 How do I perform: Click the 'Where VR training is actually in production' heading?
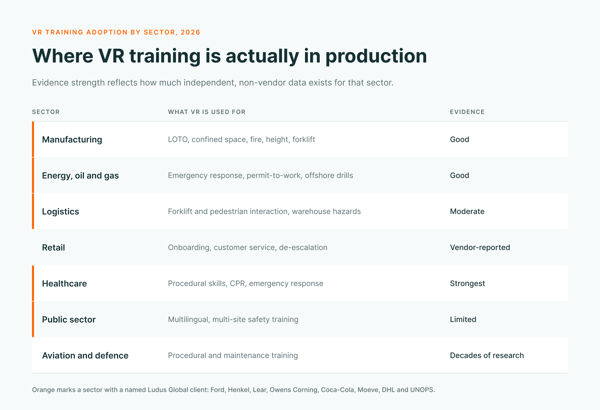[230, 56]
